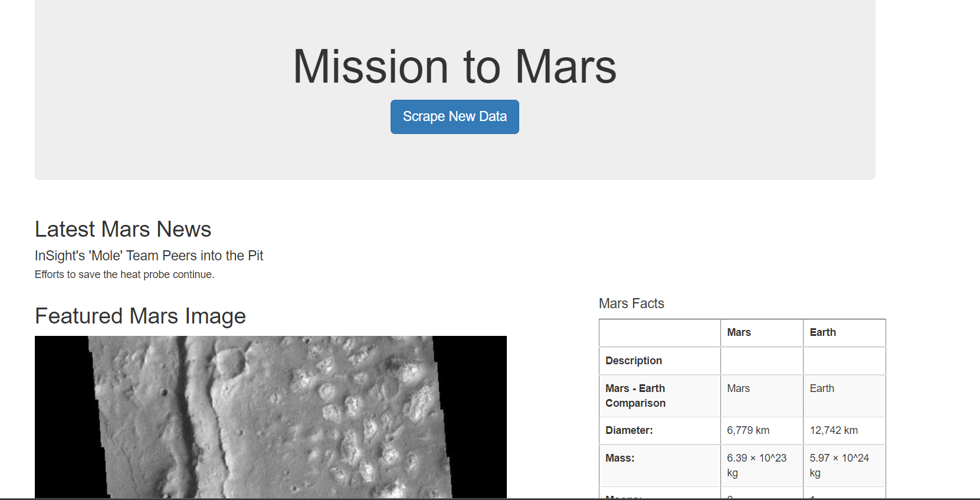
Task: Click the Scrape New Data button
Action: click(x=454, y=116)
